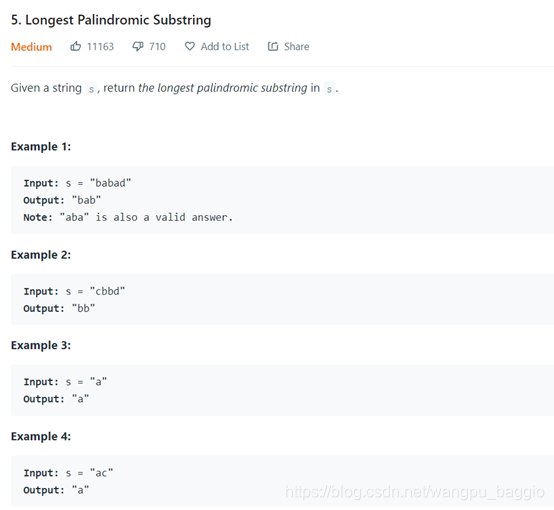Click the note about "aba" valid answer

click(128, 217)
